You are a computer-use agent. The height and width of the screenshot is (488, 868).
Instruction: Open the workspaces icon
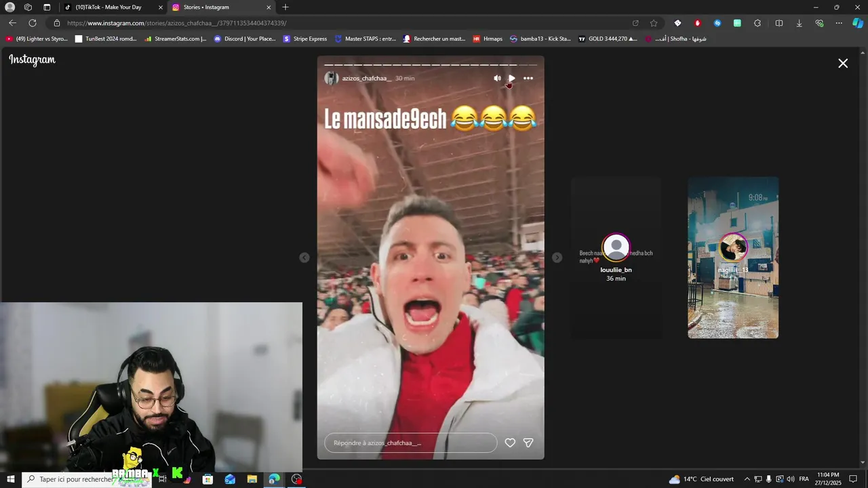[x=28, y=7]
